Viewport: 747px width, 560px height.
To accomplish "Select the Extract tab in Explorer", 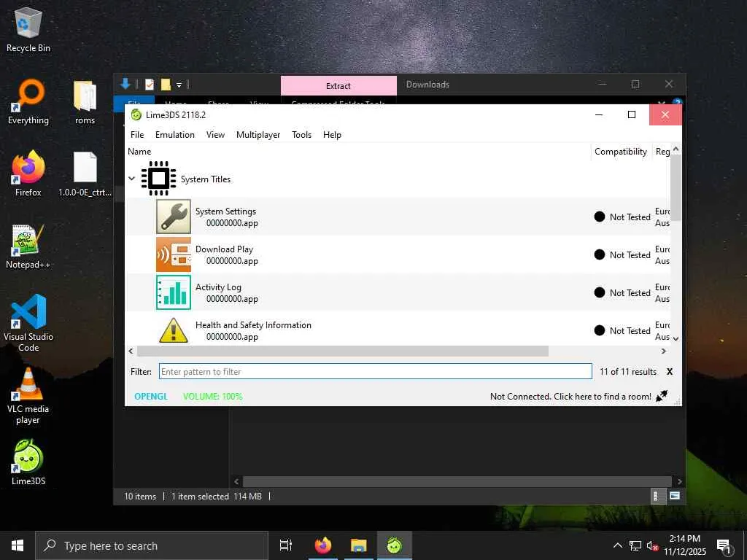I will click(338, 86).
